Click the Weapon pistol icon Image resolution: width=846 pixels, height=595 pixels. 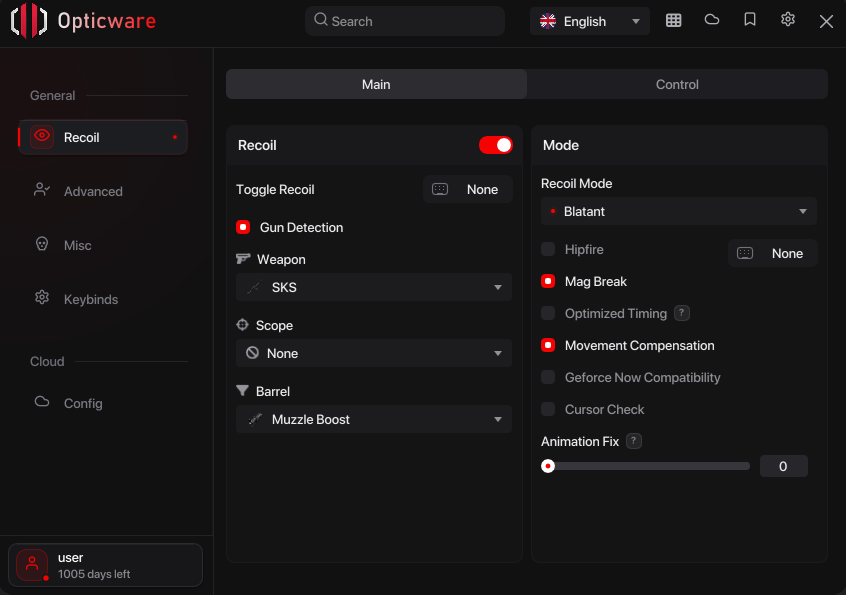pyautogui.click(x=243, y=259)
